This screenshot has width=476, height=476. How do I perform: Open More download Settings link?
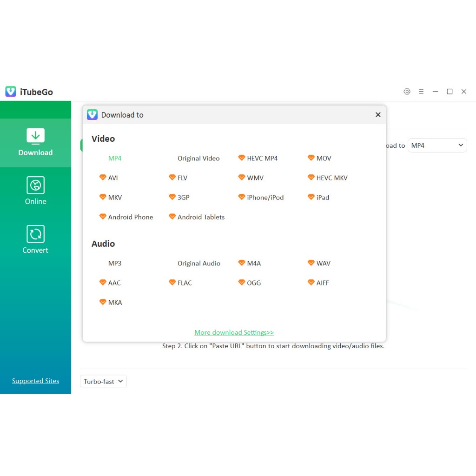[234, 332]
